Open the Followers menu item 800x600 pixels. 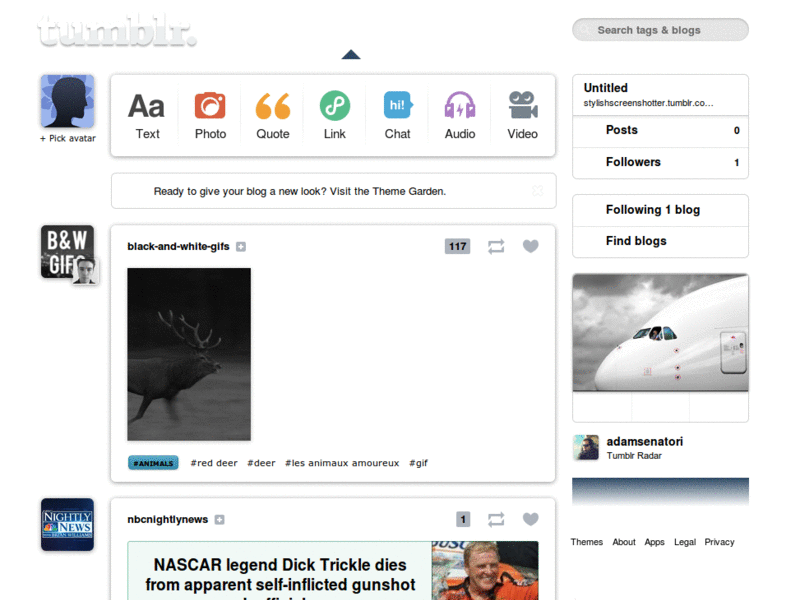point(660,163)
